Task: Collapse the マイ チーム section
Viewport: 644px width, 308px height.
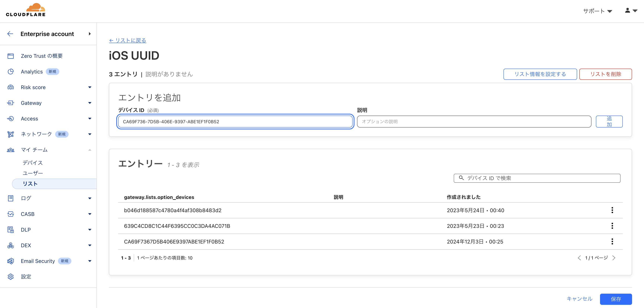Action: point(90,150)
